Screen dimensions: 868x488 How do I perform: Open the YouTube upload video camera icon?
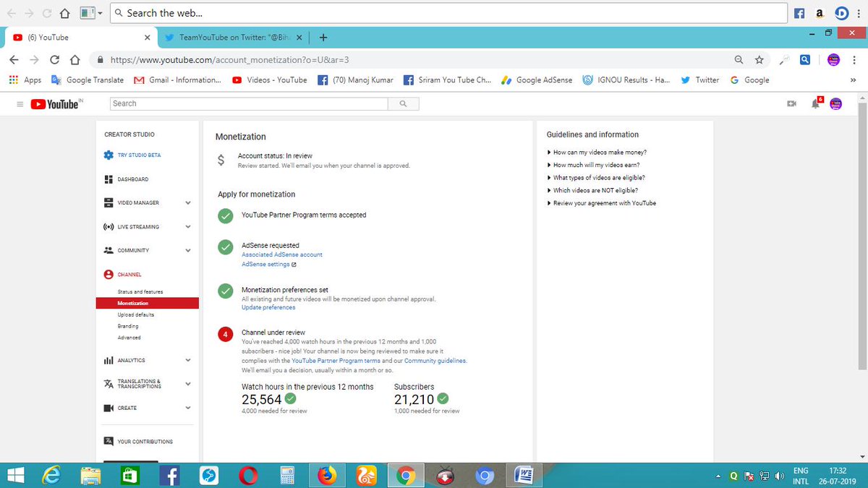(x=792, y=104)
